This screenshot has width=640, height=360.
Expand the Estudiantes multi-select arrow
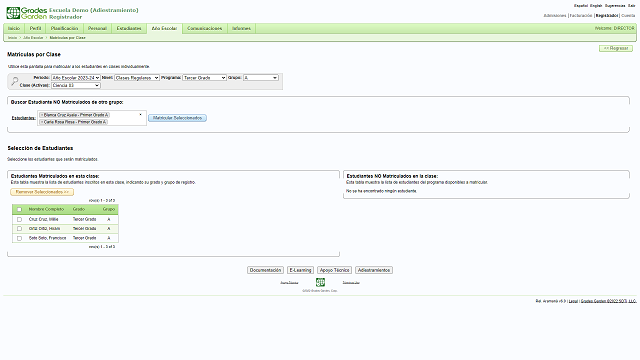click(140, 115)
